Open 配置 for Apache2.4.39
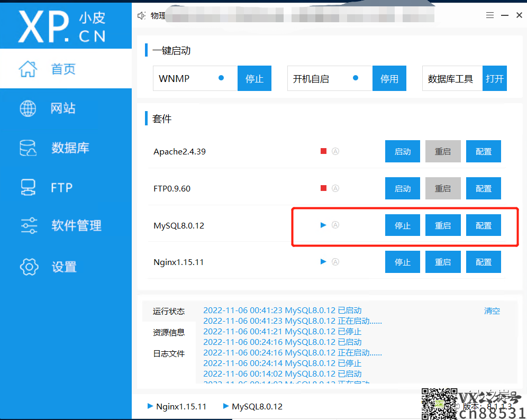Viewport: 527px width, 420px height. [x=483, y=151]
